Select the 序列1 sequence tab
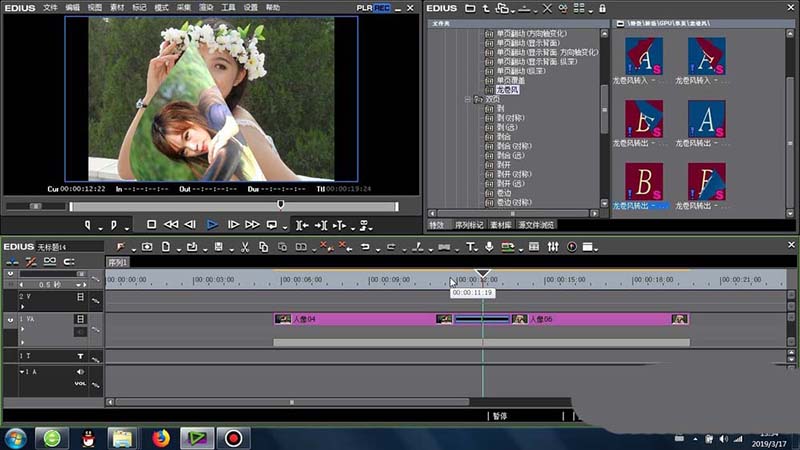This screenshot has width=800, height=450. tap(118, 262)
